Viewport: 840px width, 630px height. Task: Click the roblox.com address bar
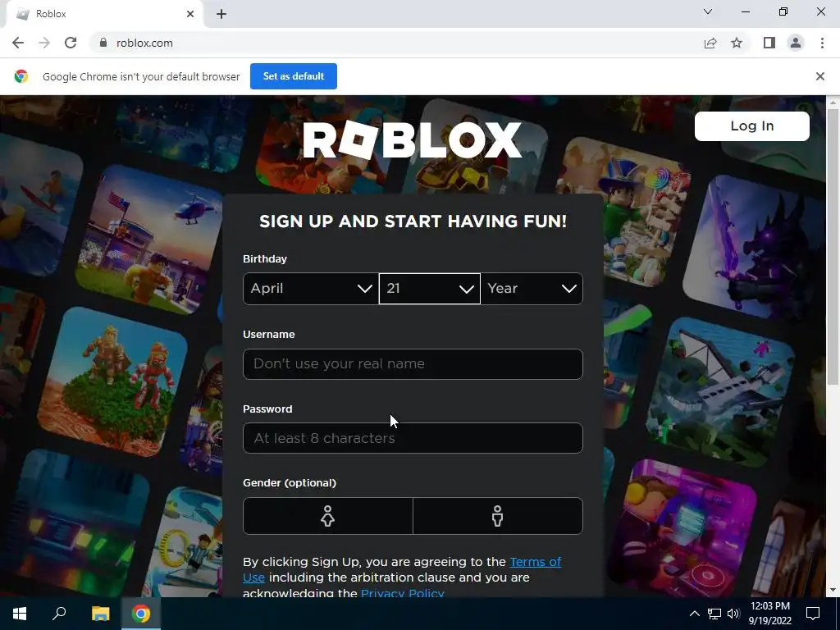[x=396, y=43]
